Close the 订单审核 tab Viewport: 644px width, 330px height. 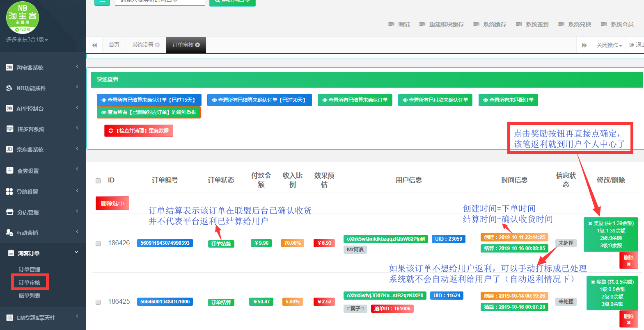click(197, 45)
